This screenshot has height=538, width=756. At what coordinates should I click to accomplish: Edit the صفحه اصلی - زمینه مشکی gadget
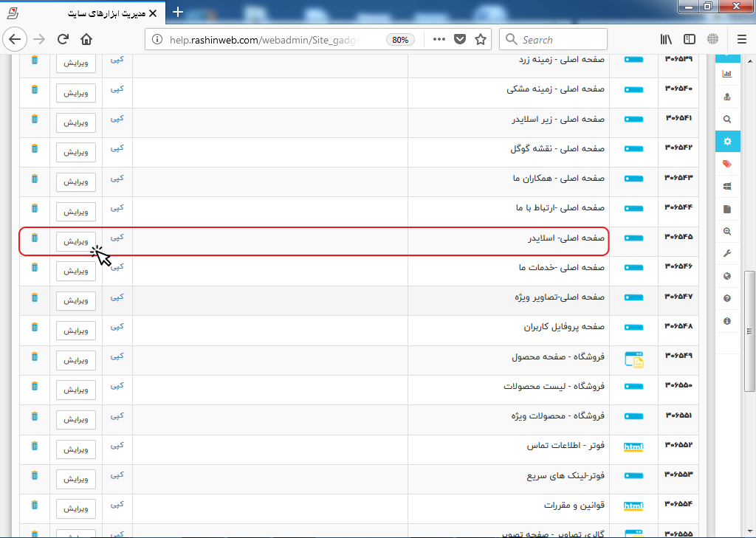click(x=76, y=93)
